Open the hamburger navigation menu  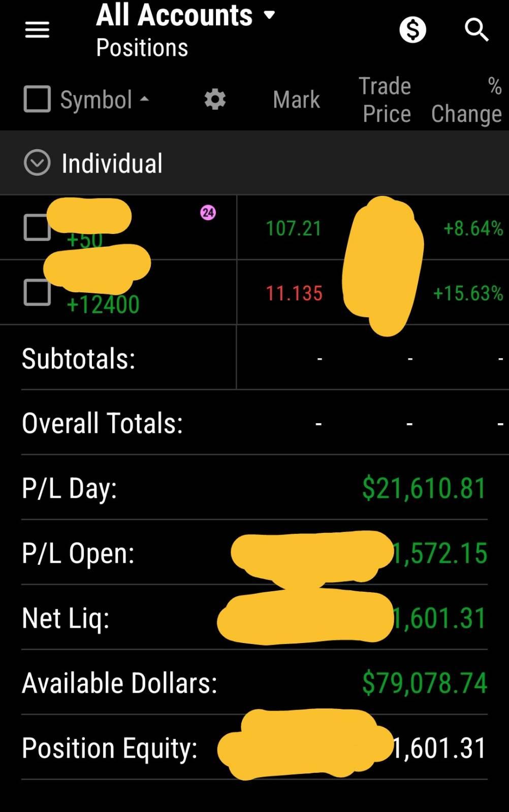(37, 30)
